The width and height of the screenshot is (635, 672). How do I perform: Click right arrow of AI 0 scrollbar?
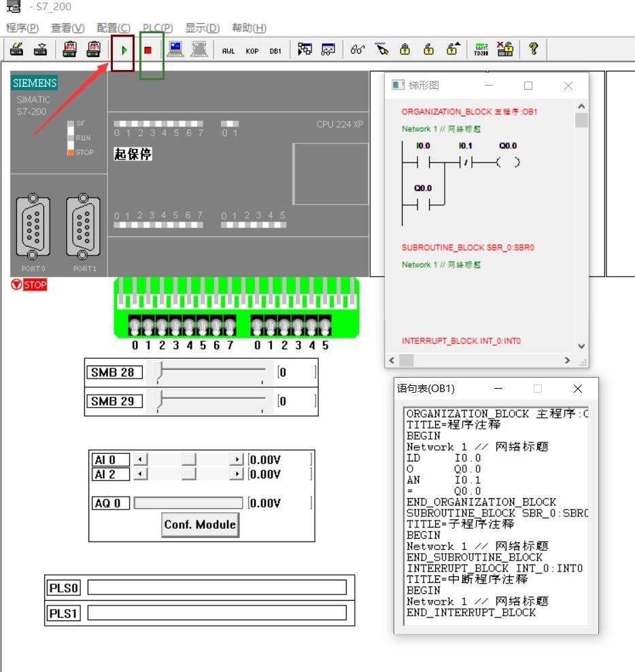click(x=237, y=459)
